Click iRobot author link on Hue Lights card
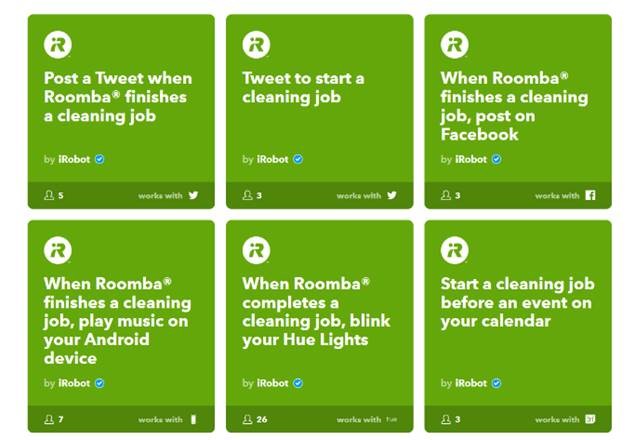 click(x=273, y=383)
